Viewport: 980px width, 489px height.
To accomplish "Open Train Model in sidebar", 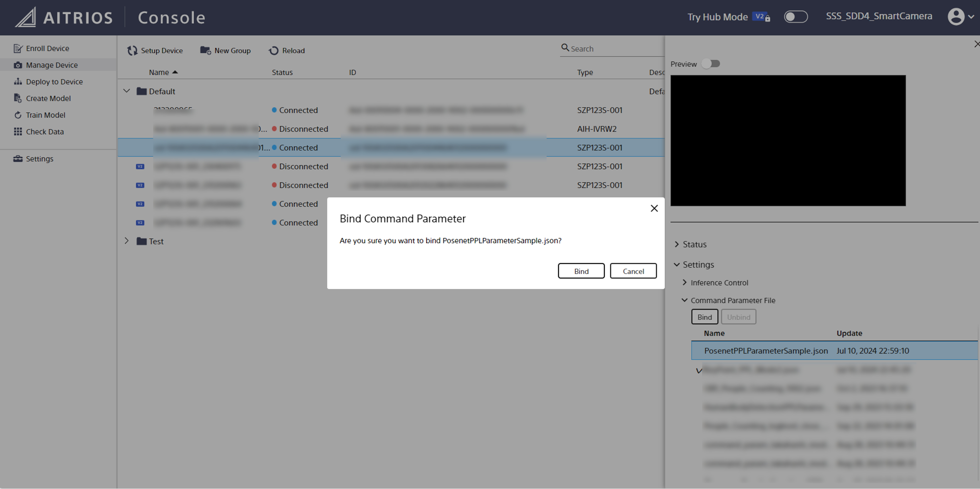I will pyautogui.click(x=45, y=115).
